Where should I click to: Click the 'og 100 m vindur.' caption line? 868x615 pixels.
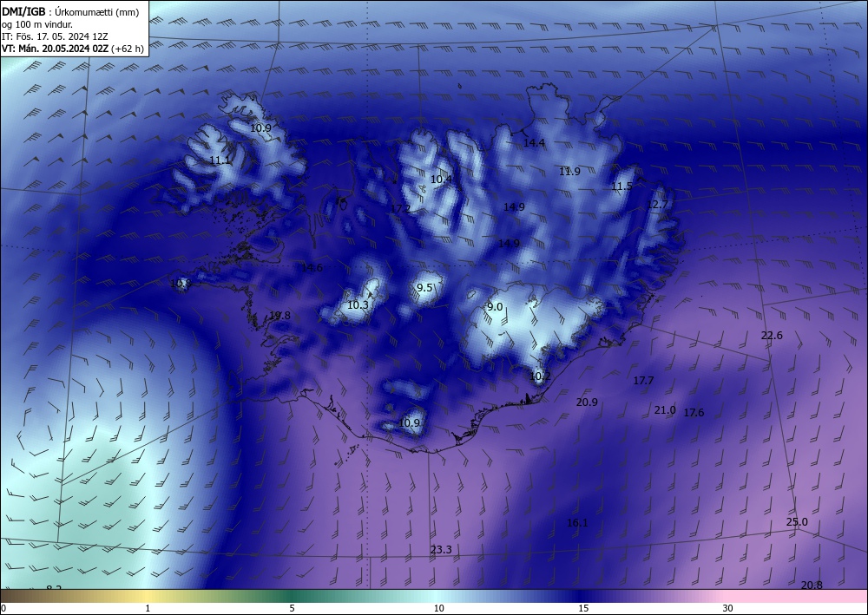click(x=37, y=24)
